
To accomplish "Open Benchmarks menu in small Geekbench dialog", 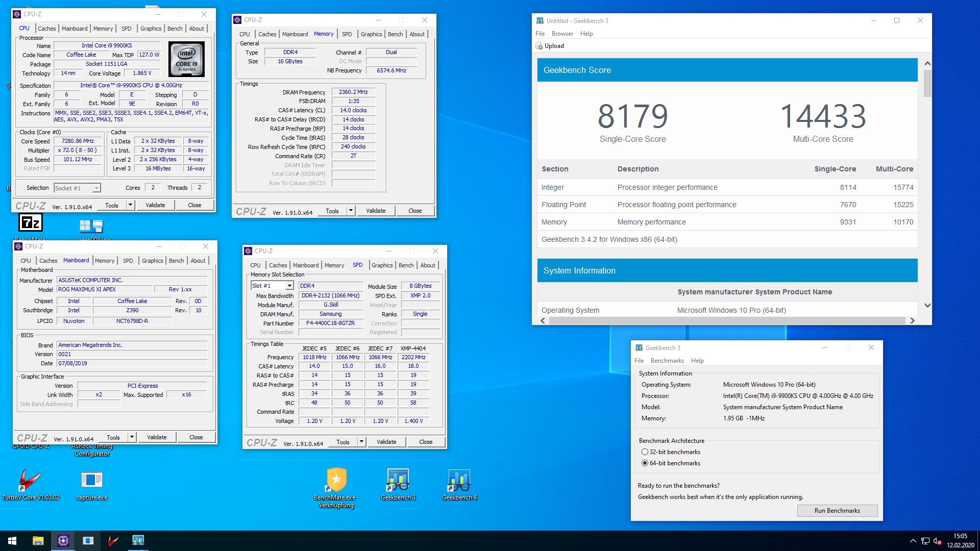I will pyautogui.click(x=667, y=361).
